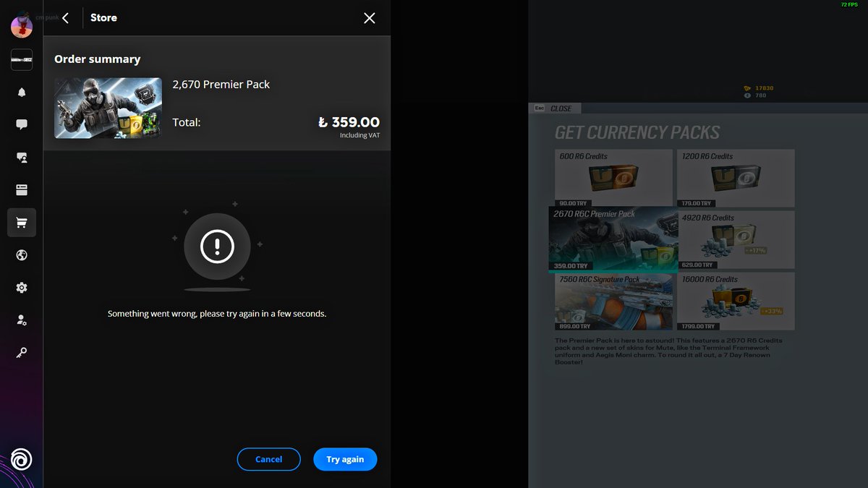Open the notifications bell

point(22,93)
